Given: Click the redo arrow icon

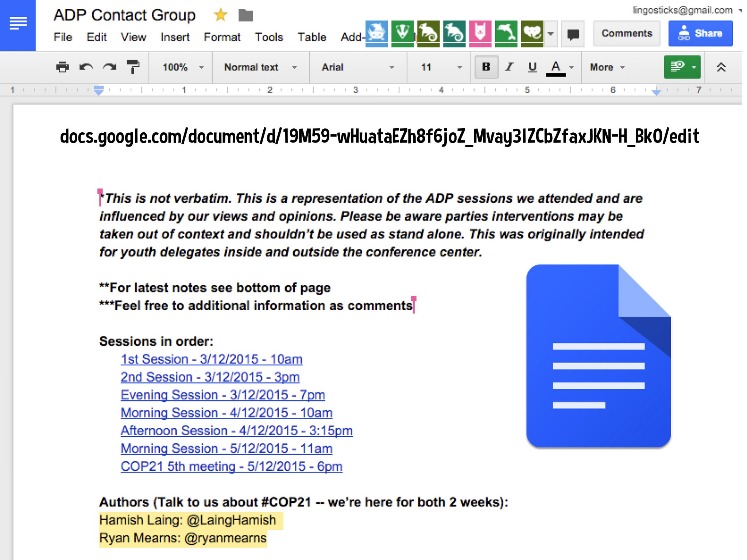Looking at the screenshot, I should 109,67.
